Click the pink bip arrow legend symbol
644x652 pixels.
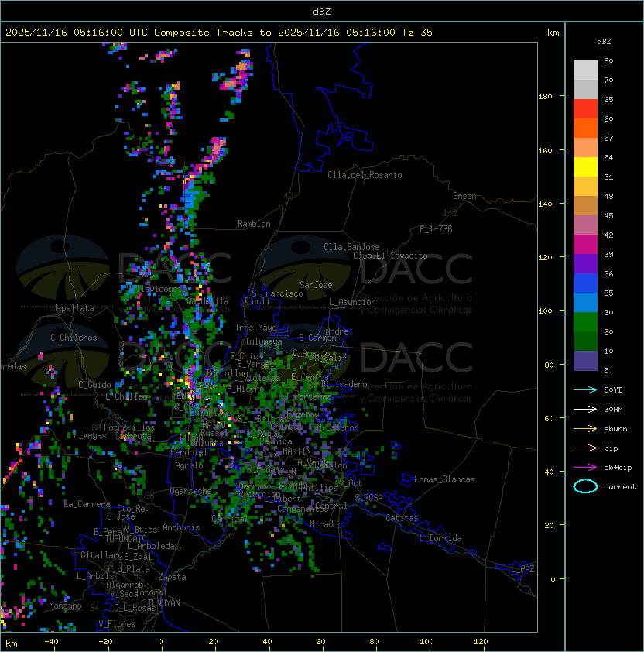(x=585, y=448)
